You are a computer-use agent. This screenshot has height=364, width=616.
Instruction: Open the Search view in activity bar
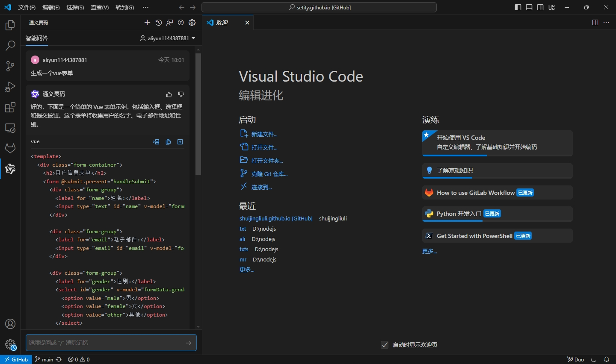click(x=10, y=46)
